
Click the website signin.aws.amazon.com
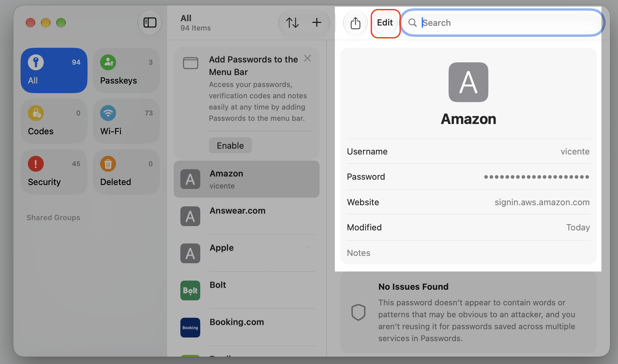542,202
